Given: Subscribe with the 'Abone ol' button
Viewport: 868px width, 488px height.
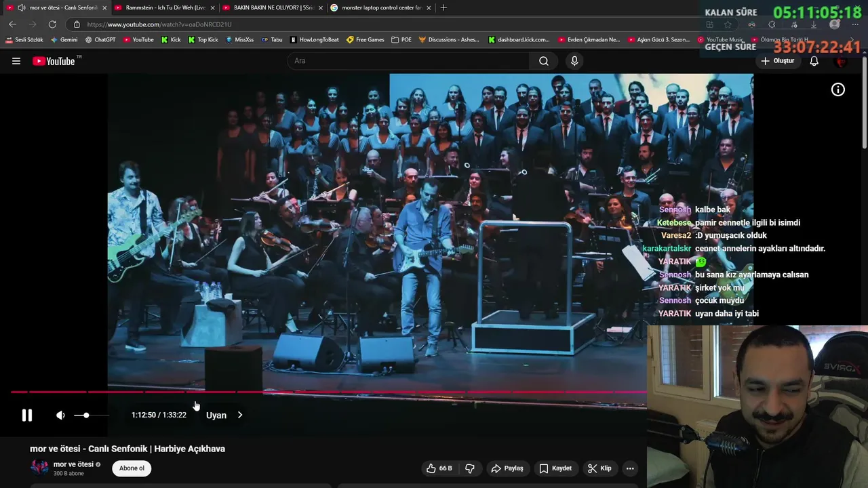Looking at the screenshot, I should [132, 468].
